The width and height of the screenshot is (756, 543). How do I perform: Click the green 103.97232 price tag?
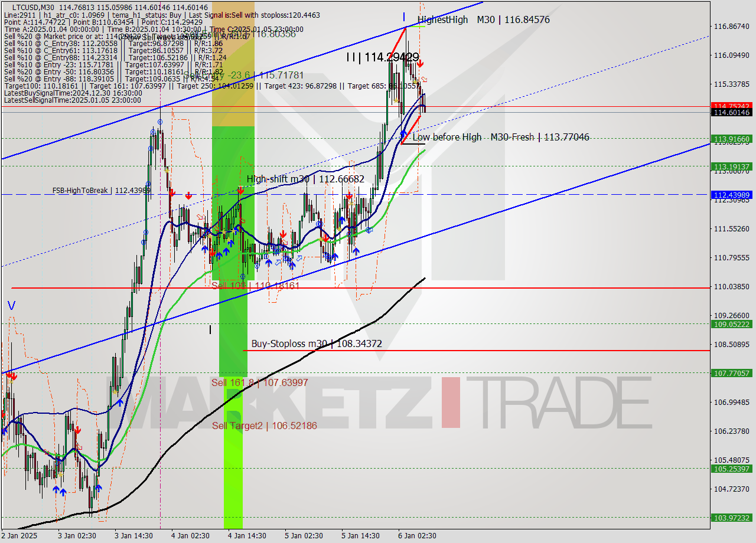732,518
